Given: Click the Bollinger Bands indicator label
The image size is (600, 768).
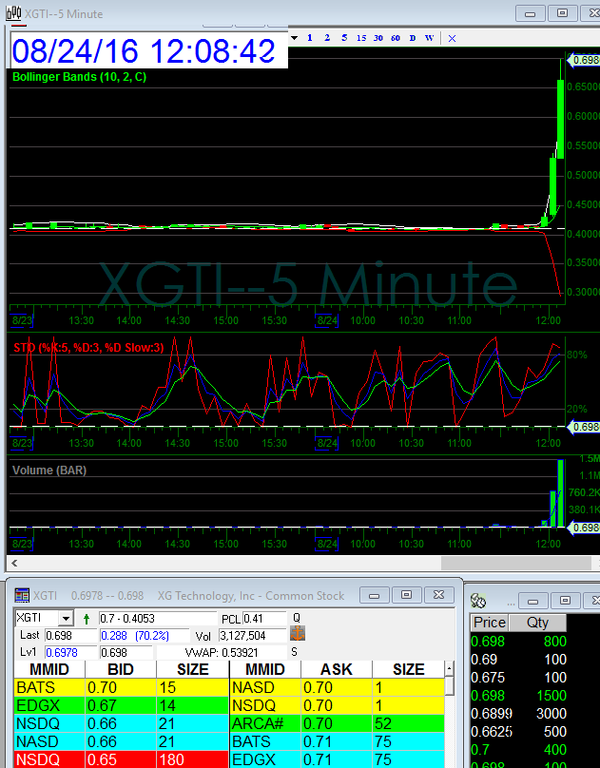Looking at the screenshot, I should [79, 77].
